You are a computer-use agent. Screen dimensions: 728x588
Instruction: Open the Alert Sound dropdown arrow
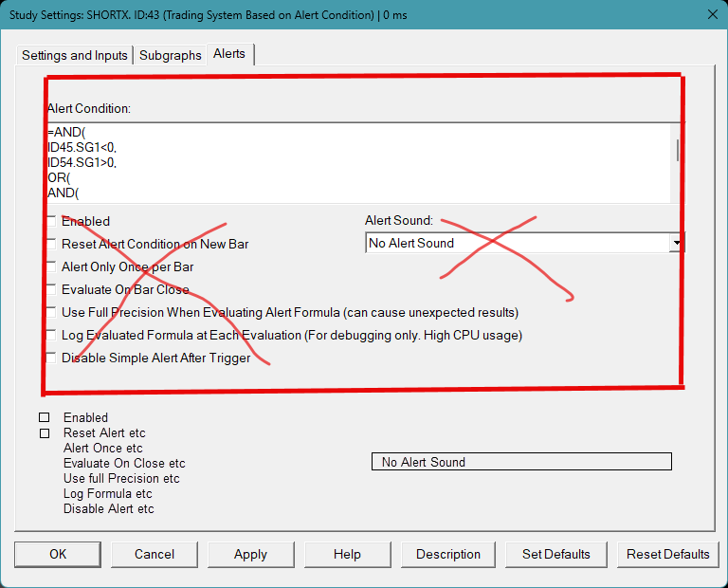pos(677,243)
